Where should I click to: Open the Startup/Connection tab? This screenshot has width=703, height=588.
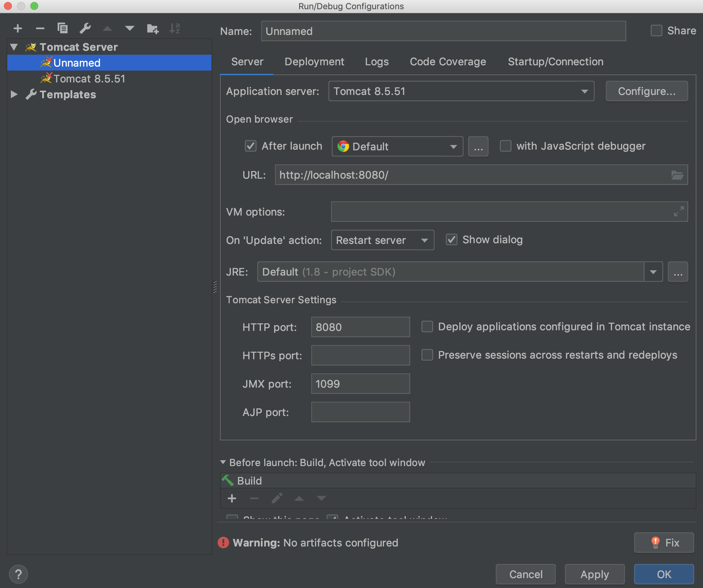555,62
